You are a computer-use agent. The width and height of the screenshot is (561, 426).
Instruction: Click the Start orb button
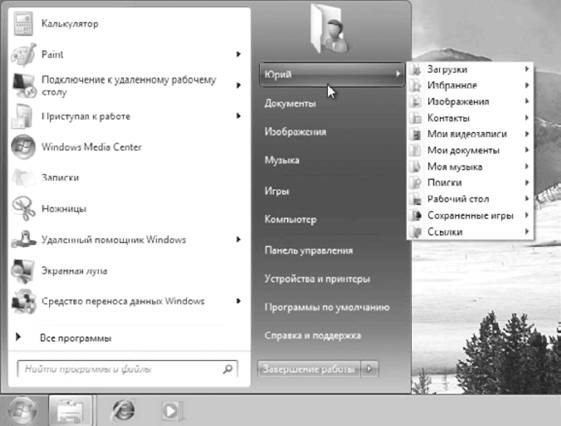(23, 411)
